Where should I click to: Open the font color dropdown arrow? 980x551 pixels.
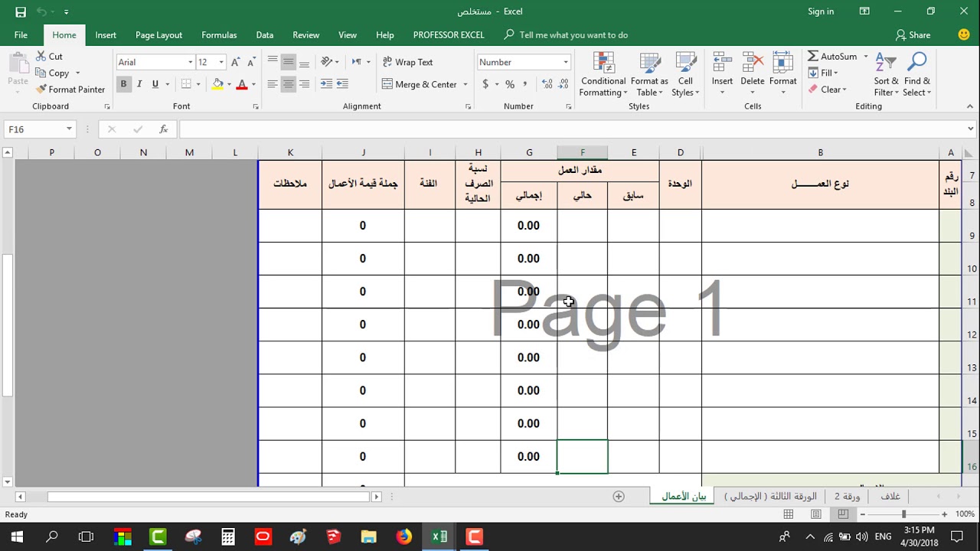[x=253, y=84]
